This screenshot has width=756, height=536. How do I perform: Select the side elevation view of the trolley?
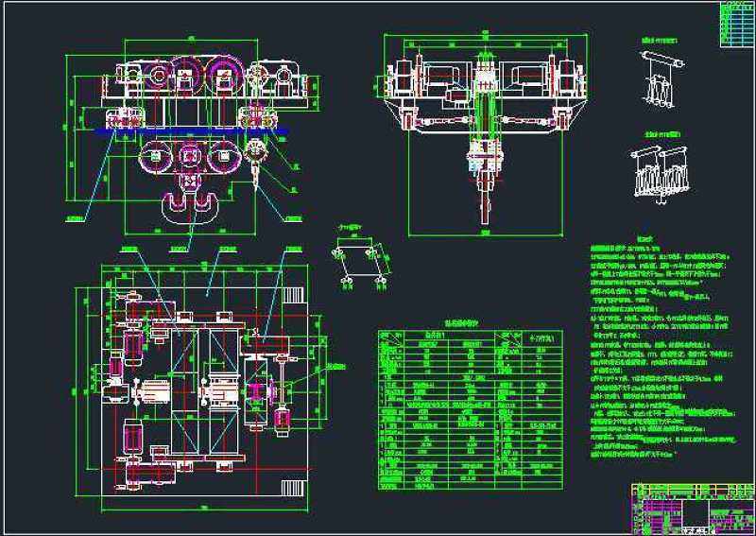[x=486, y=134]
